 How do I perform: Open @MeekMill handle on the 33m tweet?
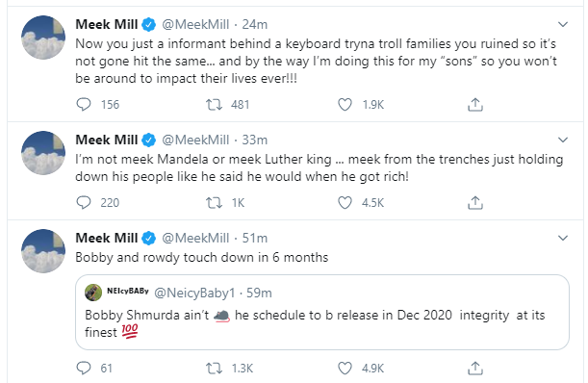[x=195, y=140]
